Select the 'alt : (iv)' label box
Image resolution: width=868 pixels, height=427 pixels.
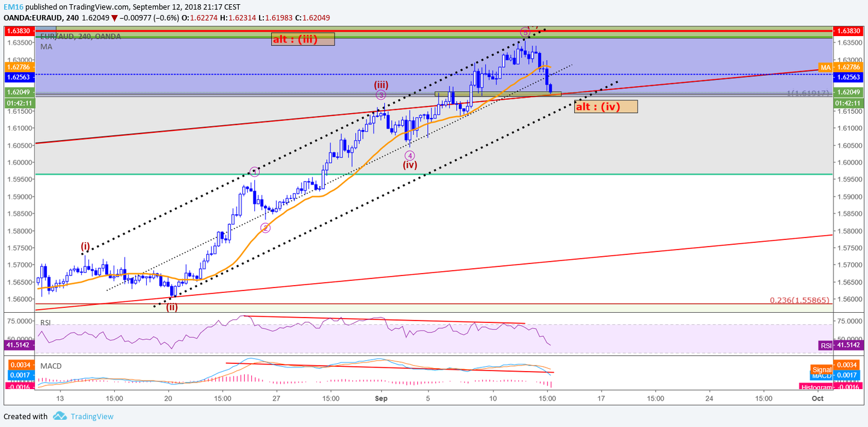[606, 107]
